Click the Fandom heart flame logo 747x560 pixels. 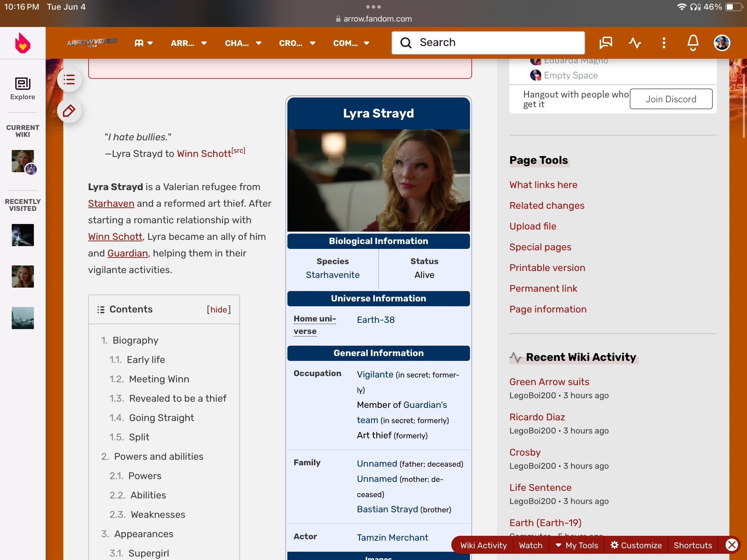[22, 43]
